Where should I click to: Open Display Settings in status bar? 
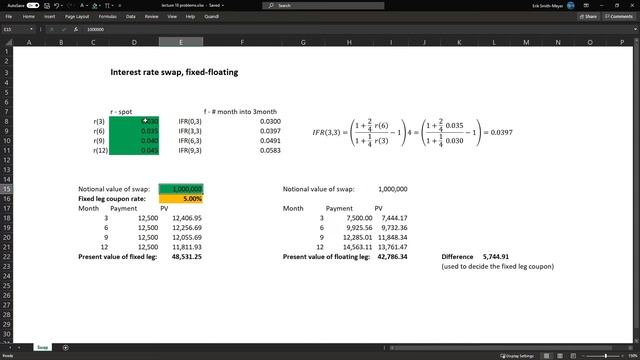click(x=517, y=356)
